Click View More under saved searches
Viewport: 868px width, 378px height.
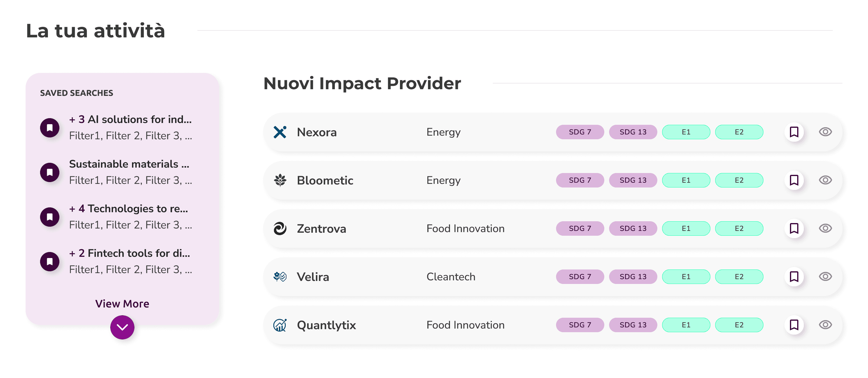click(x=122, y=304)
